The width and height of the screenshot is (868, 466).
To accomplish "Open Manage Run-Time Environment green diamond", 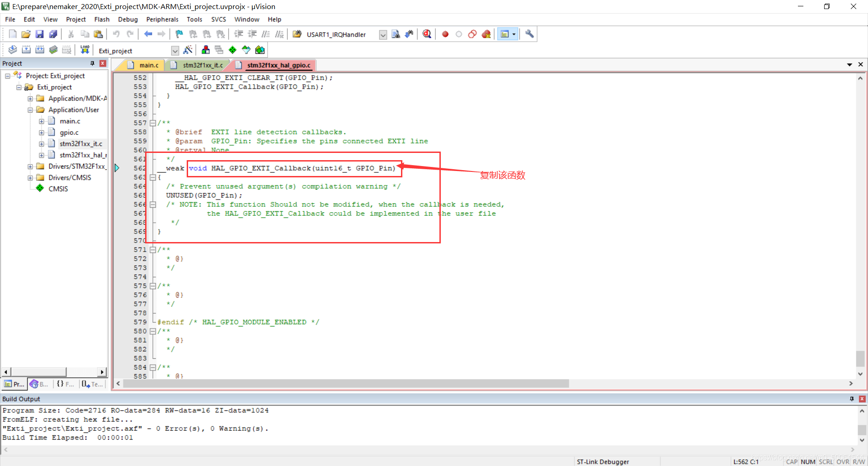I will (232, 50).
